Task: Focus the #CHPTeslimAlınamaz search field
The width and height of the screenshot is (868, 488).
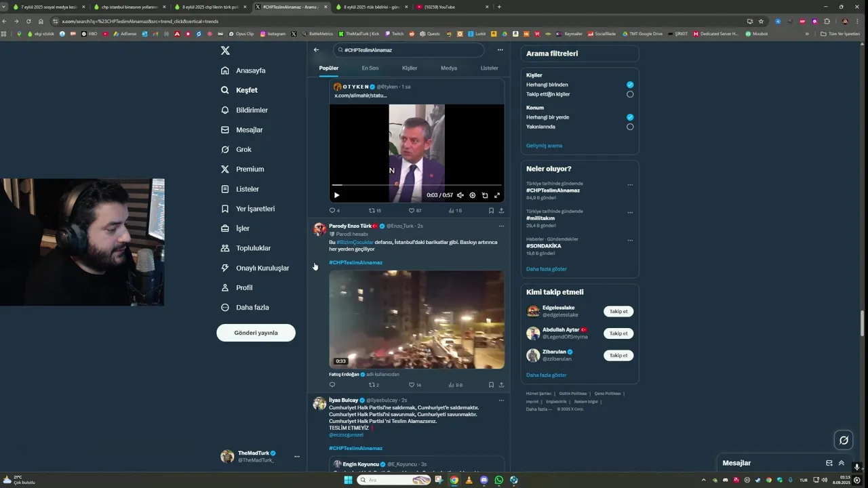Action: 408,50
